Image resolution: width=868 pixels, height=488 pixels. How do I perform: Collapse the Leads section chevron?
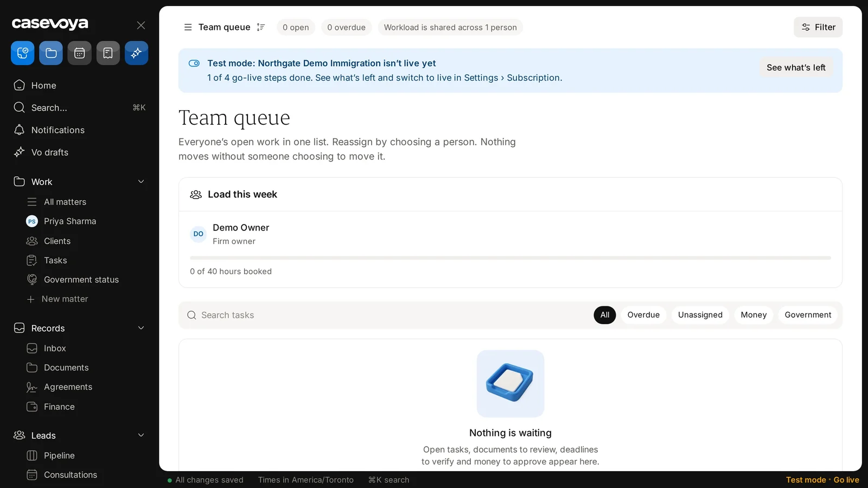tap(141, 435)
